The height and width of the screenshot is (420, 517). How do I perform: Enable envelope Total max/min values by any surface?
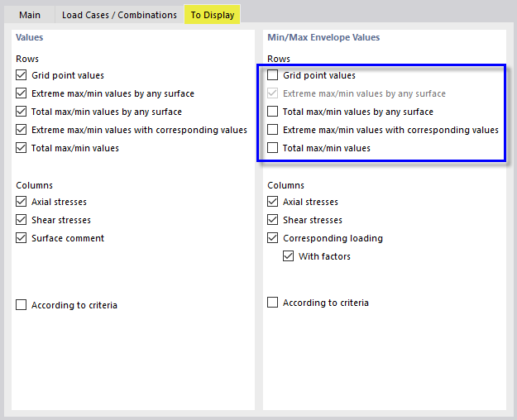coord(273,112)
